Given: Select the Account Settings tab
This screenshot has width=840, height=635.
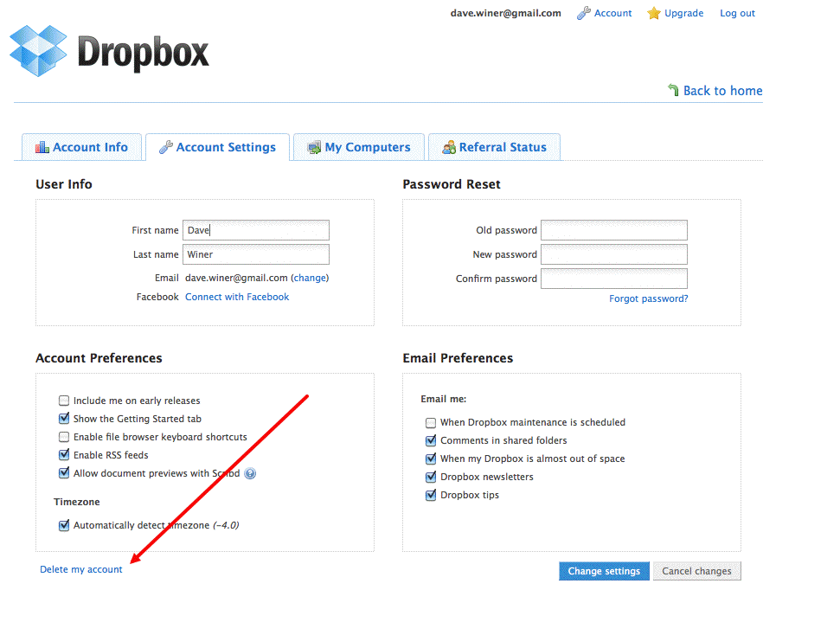Looking at the screenshot, I should pos(217,147).
